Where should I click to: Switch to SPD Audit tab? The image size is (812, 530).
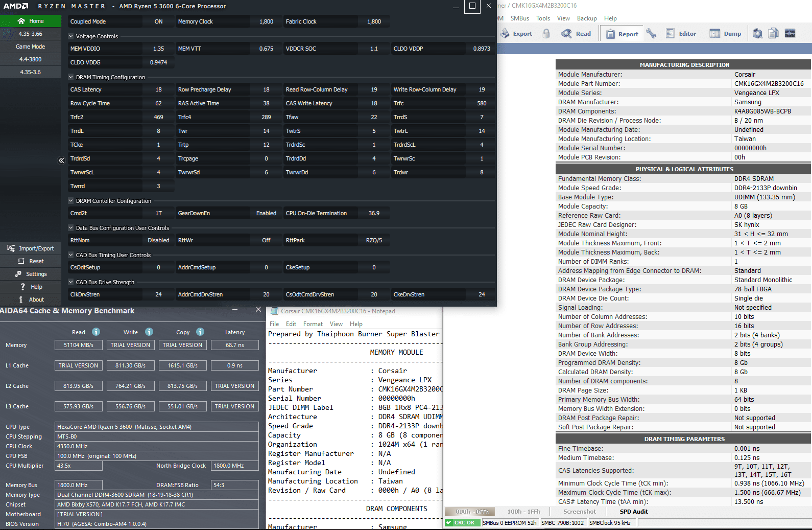tap(634, 512)
